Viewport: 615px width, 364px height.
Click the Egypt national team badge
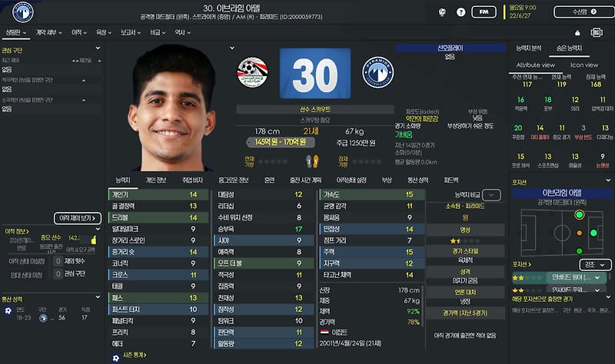(x=253, y=72)
